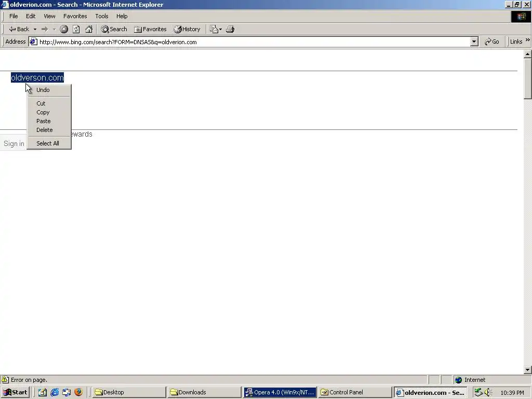The width and height of the screenshot is (532, 399).
Task: Click the script error warning icon in status bar
Action: pyautogui.click(x=5, y=380)
